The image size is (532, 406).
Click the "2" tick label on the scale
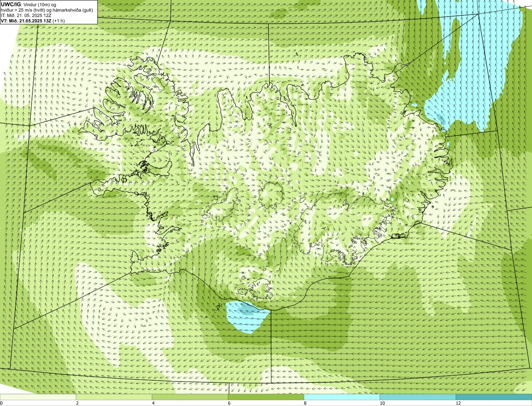point(77,403)
